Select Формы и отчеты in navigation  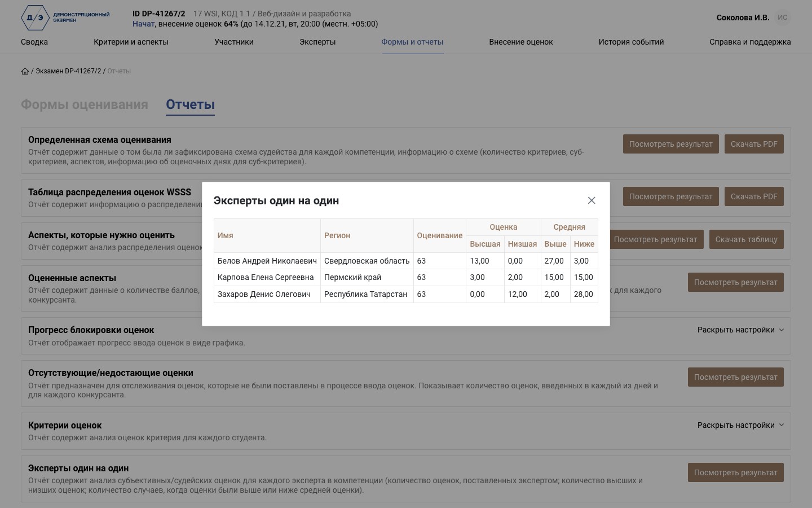click(412, 42)
